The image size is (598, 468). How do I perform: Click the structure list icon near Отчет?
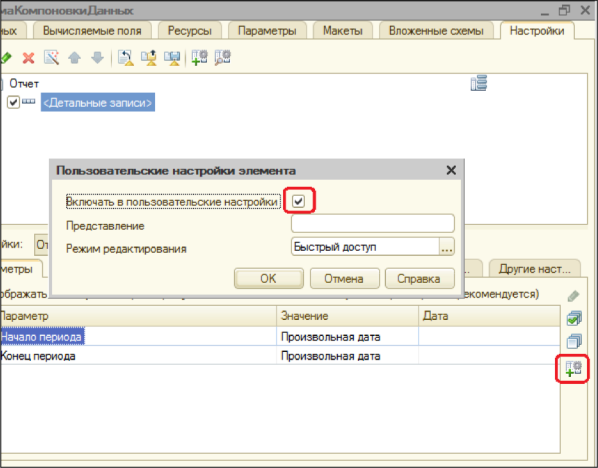click(x=479, y=83)
